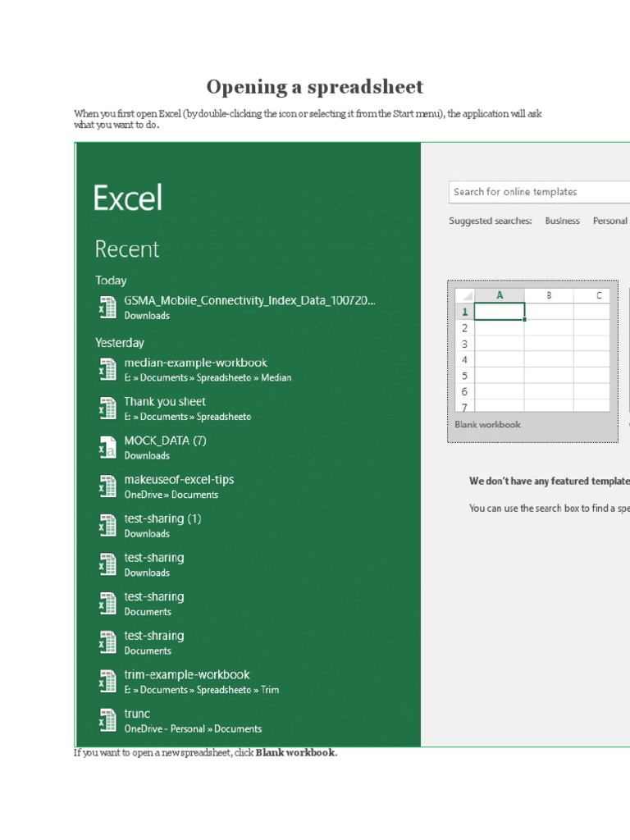630x840 pixels.
Task: Select the Business suggested search
Action: (x=562, y=221)
